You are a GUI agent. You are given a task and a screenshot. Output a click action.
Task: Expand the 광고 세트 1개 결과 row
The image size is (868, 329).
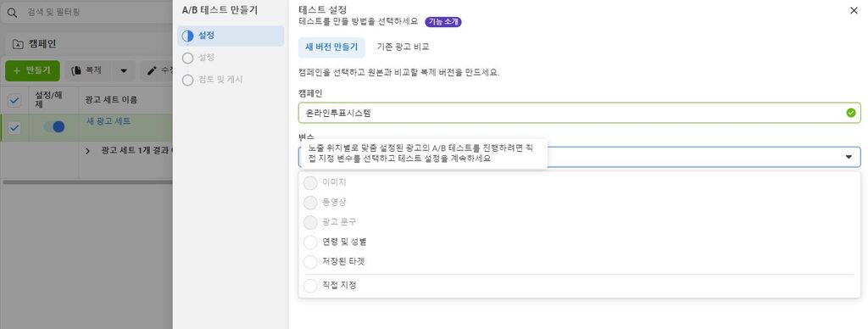click(x=87, y=151)
